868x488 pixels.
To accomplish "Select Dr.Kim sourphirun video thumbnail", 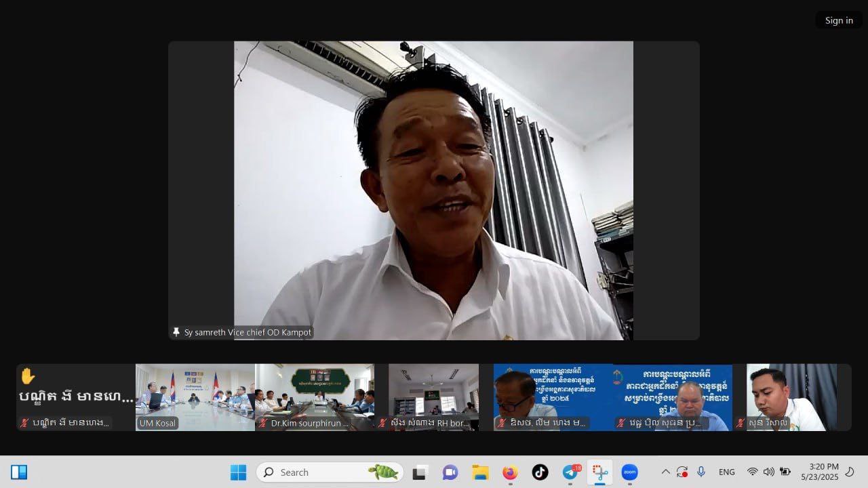I will click(x=315, y=397).
